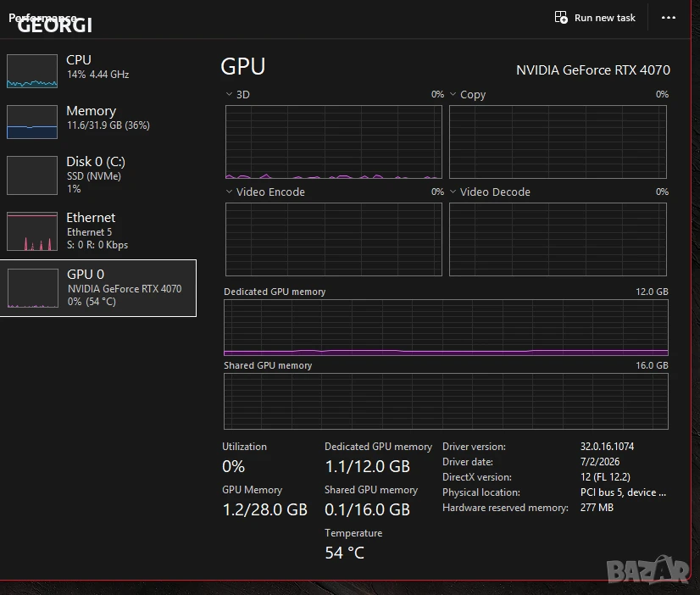
Task: Select the Memory usage graph thumbnail
Action: click(x=32, y=122)
